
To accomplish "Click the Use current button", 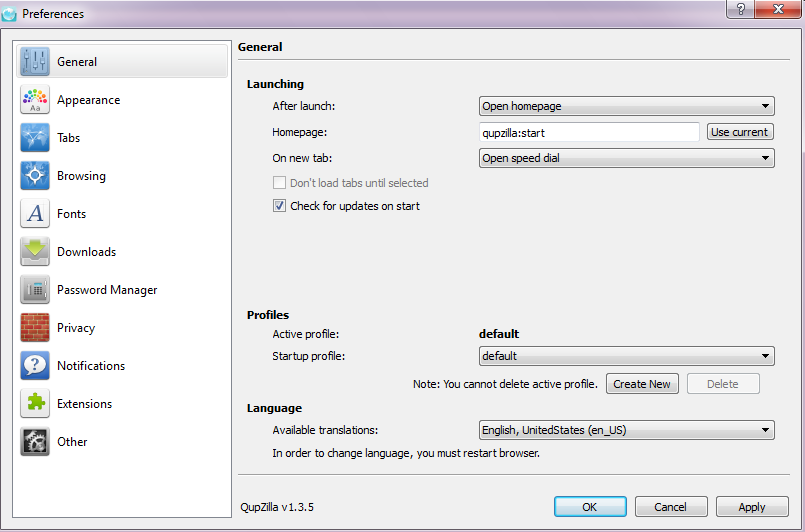I will tap(740, 132).
